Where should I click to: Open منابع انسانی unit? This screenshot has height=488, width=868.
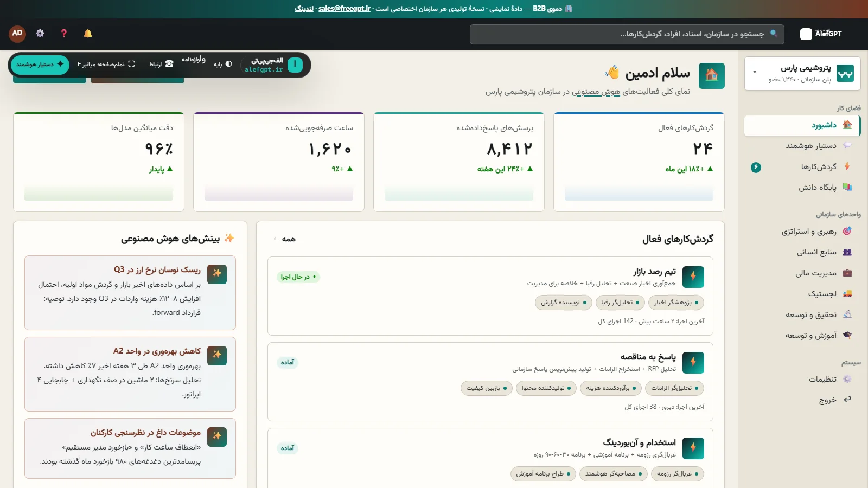coord(802,252)
